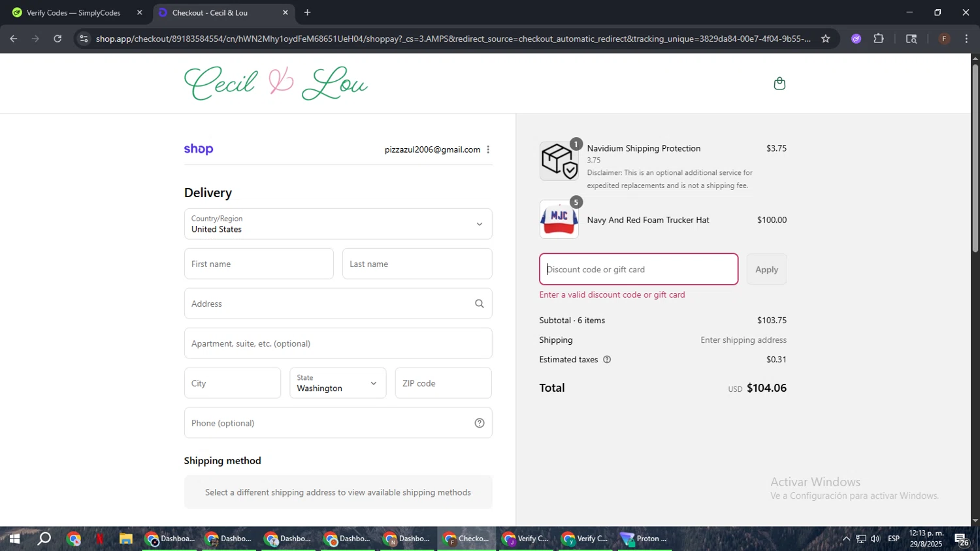Open the shopping bag cart icon
This screenshot has height=551, width=980.
(779, 84)
